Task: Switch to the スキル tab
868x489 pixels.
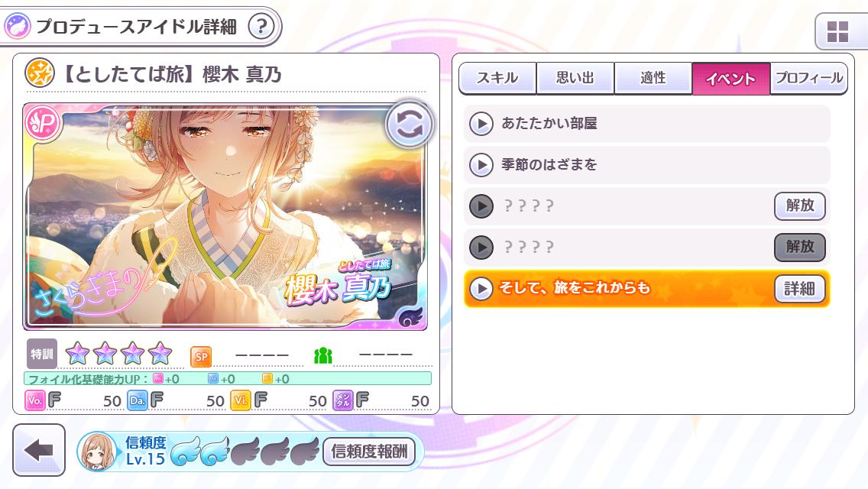Action: point(497,78)
